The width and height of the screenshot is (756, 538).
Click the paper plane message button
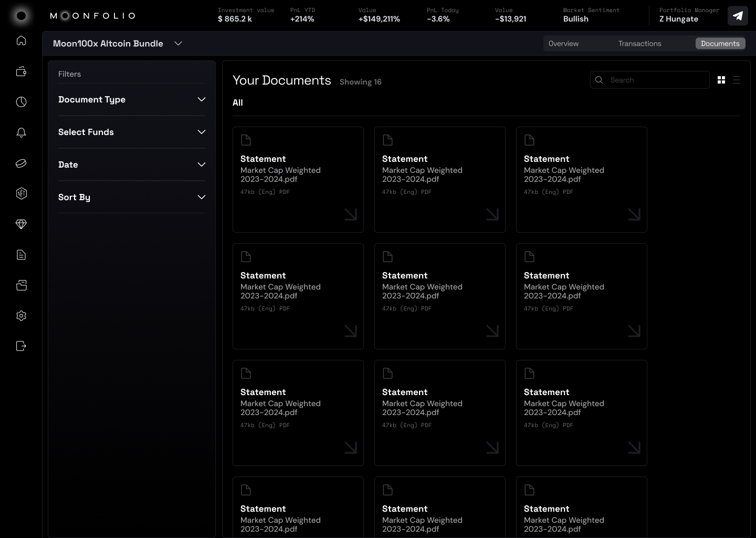pyautogui.click(x=738, y=16)
